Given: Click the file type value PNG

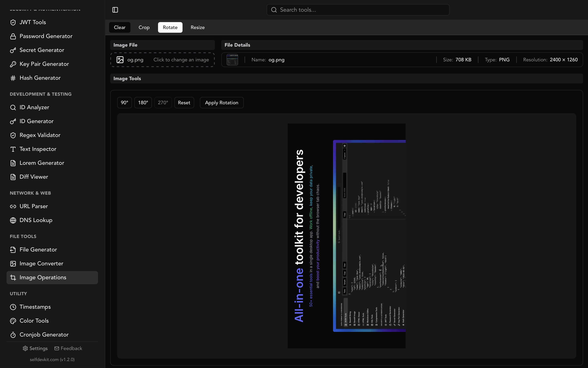Looking at the screenshot, I should coord(504,60).
